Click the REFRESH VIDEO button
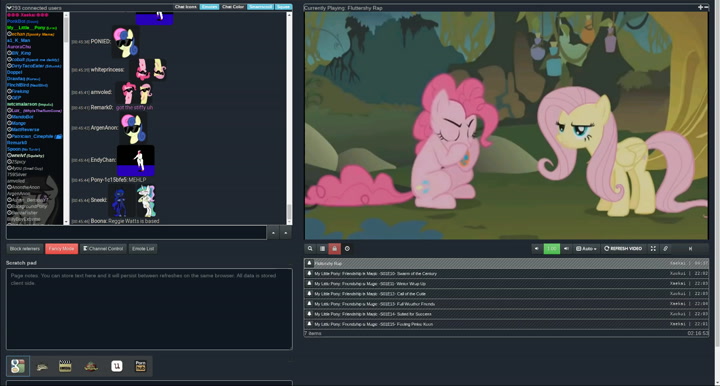The width and height of the screenshot is (720, 386). point(623,248)
